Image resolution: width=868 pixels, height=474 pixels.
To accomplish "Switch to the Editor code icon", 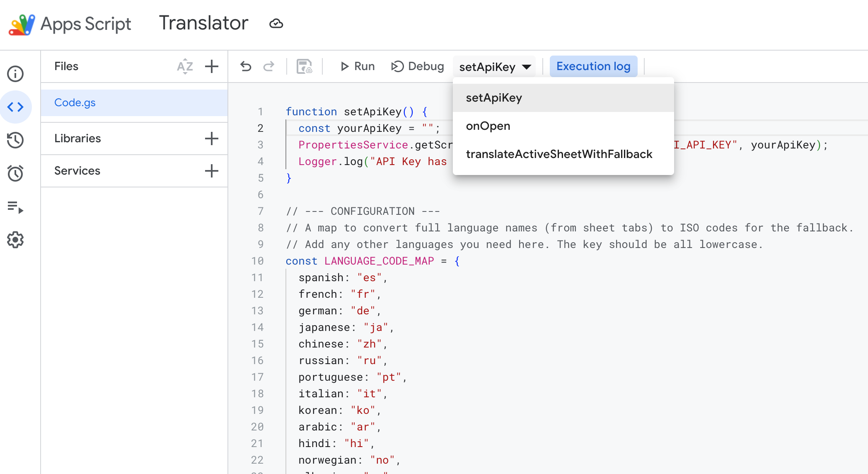I will pyautogui.click(x=15, y=107).
